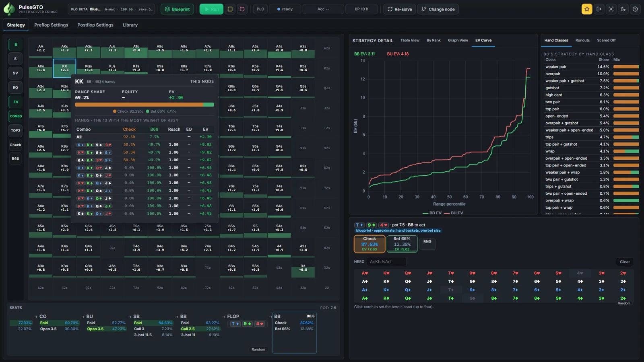644x362 pixels.
Task: Toggle COMBO mode in left sidebar
Action: point(16,116)
